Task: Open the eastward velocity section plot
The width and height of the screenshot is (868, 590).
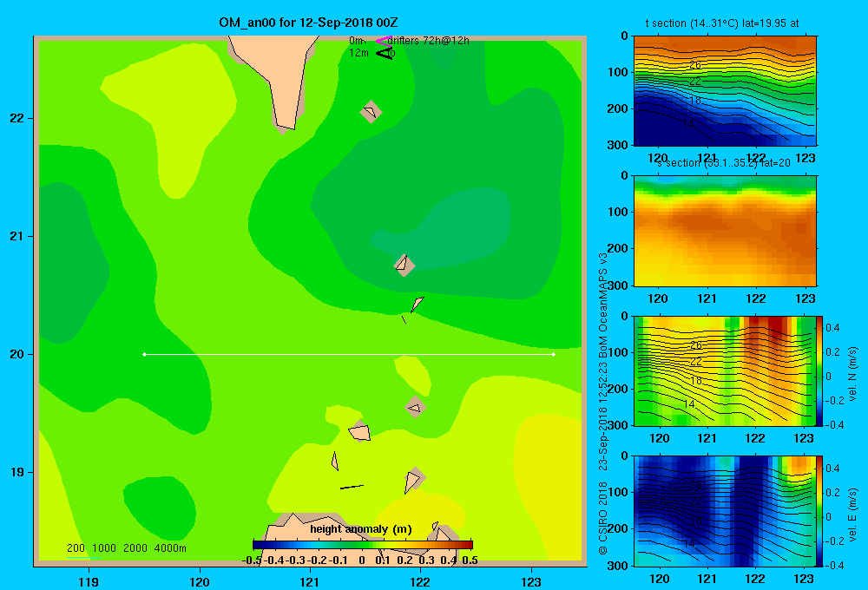Action: pos(725,511)
